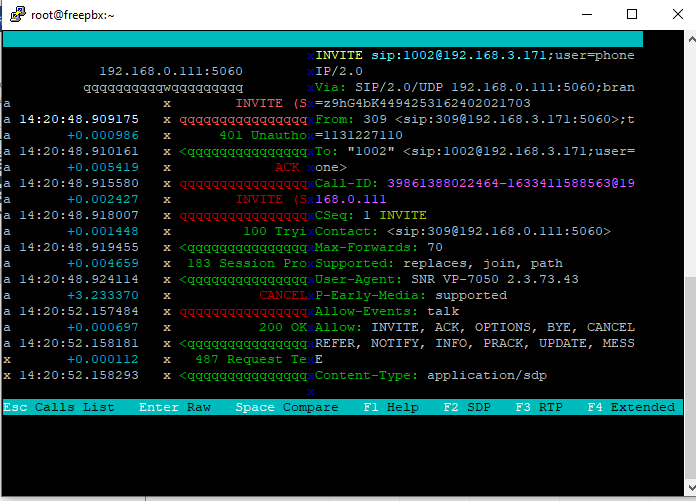Click 'F3 RTP' in bottom bar
696x501 pixels.
[x=539, y=407]
